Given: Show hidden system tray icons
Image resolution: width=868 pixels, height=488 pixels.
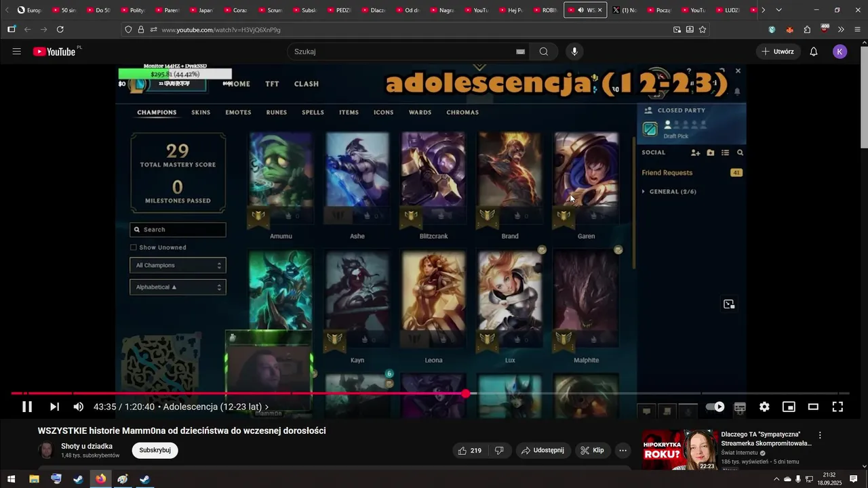Looking at the screenshot, I should [776, 479].
